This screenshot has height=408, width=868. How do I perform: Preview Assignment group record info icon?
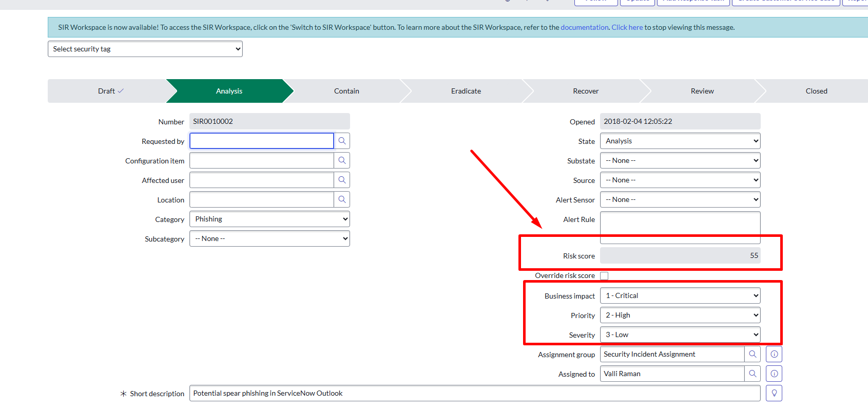point(774,354)
